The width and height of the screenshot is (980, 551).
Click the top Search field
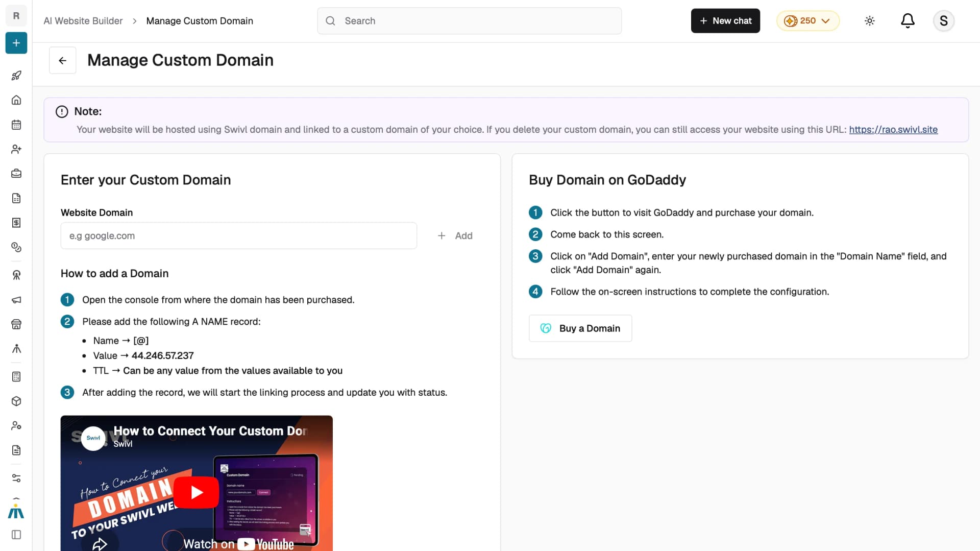469,21
